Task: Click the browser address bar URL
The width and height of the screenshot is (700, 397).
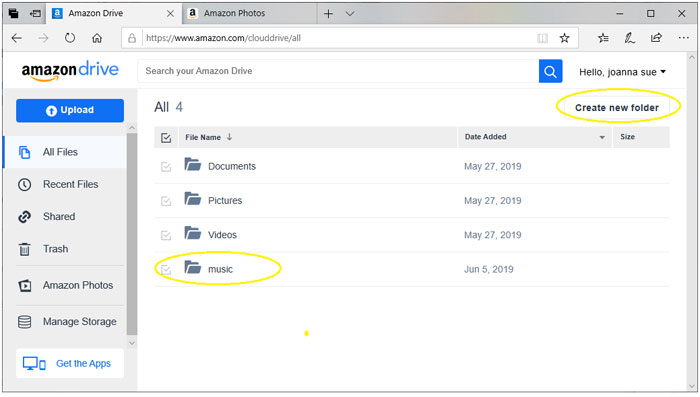Action: pyautogui.click(x=223, y=38)
